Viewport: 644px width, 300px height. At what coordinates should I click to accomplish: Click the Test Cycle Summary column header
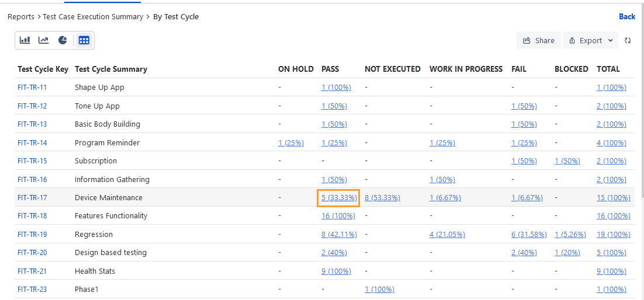tap(111, 69)
